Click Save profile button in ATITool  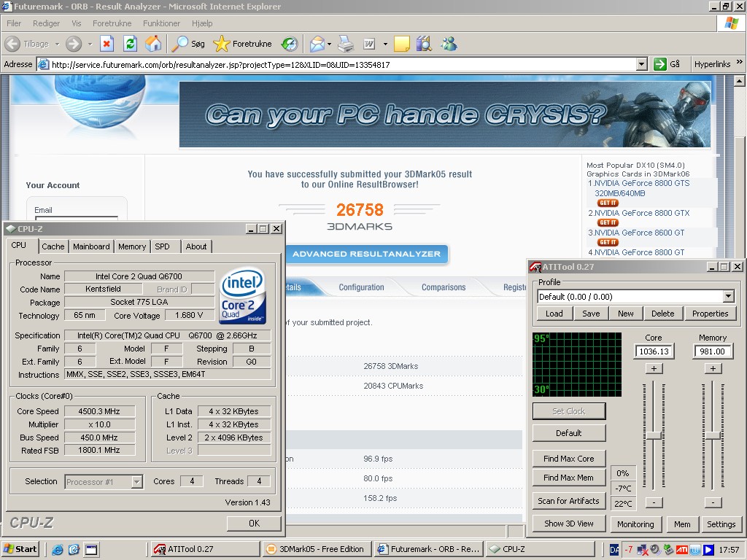591,314
